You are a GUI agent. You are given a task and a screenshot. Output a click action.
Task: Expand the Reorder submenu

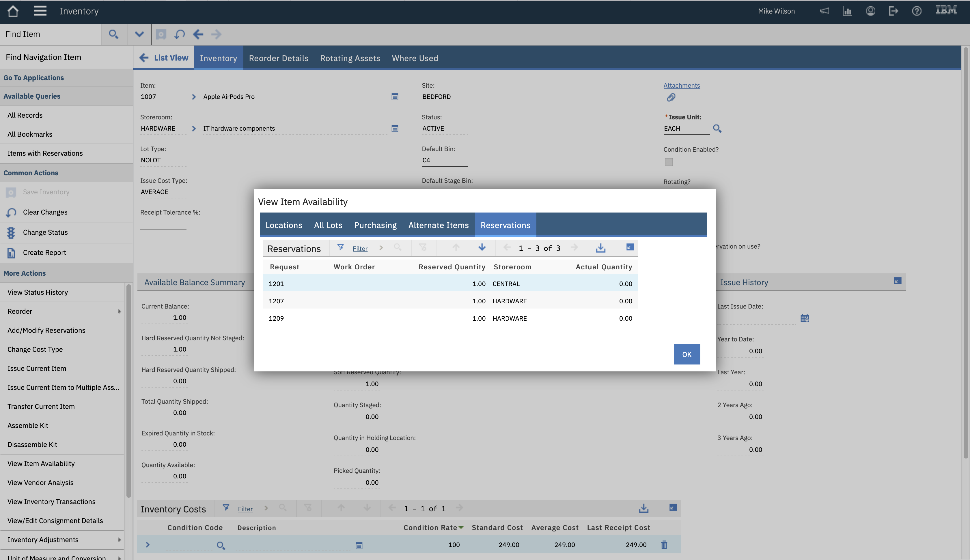[x=119, y=311]
